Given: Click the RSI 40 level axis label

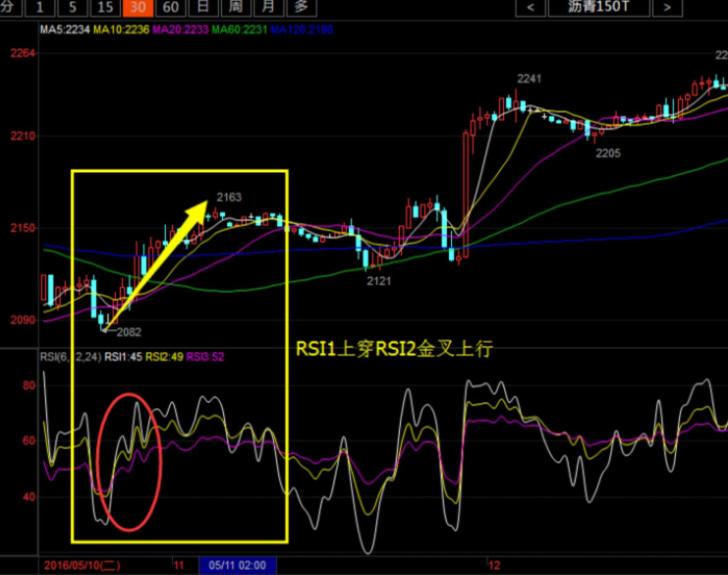Looking at the screenshot, I should point(28,497).
